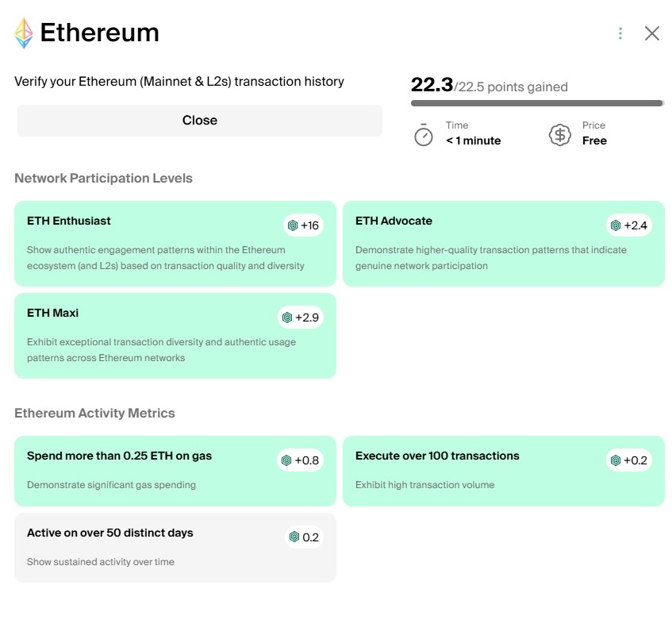Select the ETH Maxi card
Image resolution: width=672 pixels, height=639 pixels.
click(x=175, y=337)
